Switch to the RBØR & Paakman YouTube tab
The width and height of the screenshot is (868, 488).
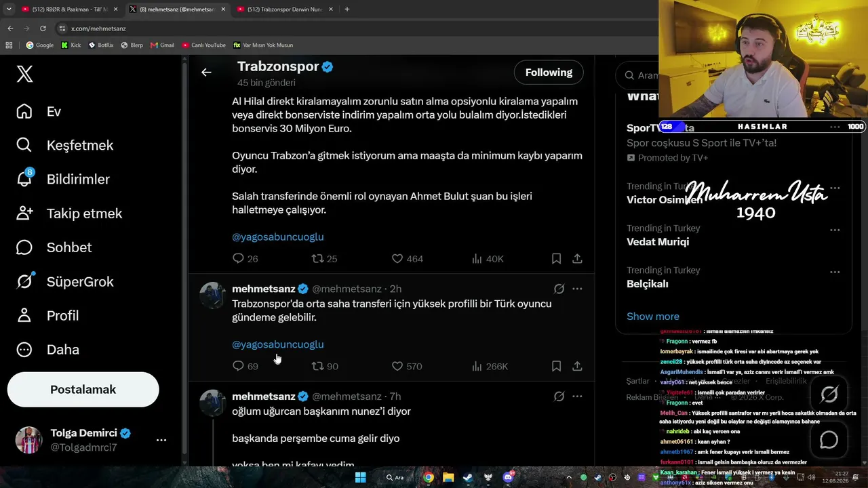coord(68,9)
